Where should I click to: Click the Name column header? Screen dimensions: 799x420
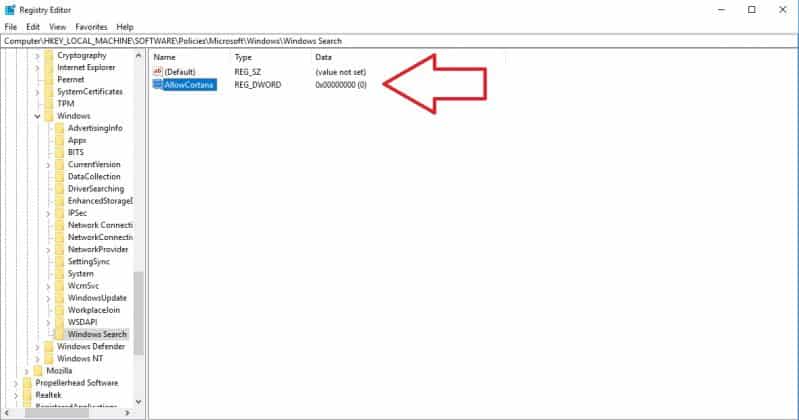tap(165, 58)
